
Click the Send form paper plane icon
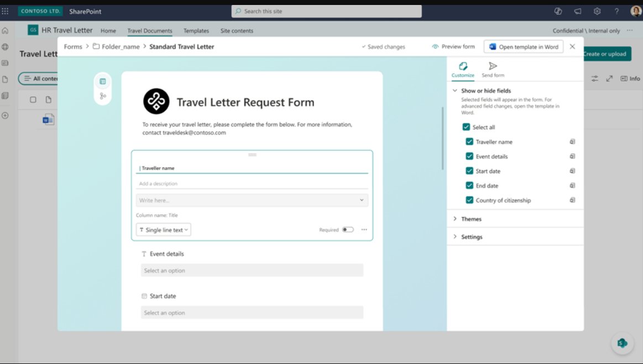(492, 67)
